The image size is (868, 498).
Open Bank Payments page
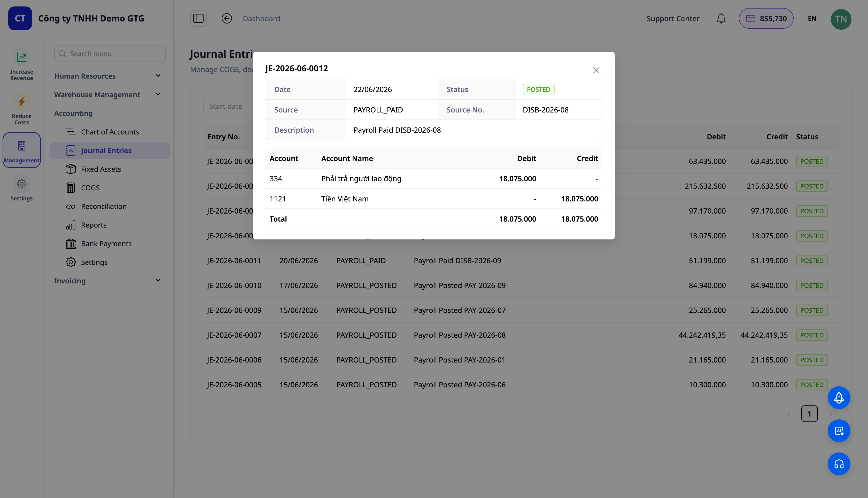[110, 244]
